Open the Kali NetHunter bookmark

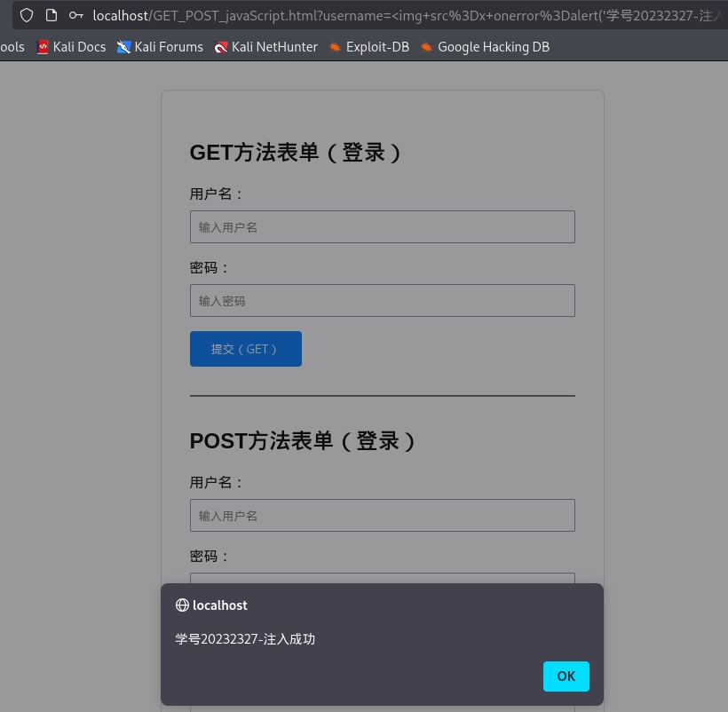(x=265, y=47)
